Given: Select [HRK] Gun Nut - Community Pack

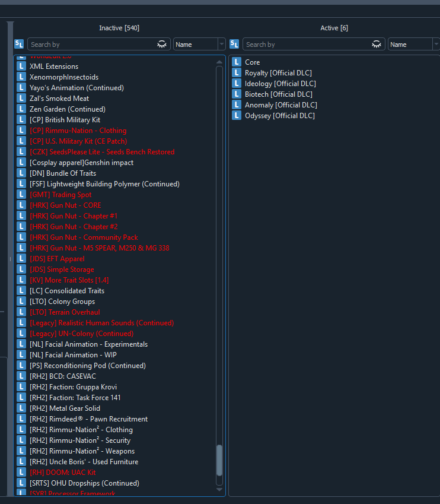Looking at the screenshot, I should tap(84, 237).
